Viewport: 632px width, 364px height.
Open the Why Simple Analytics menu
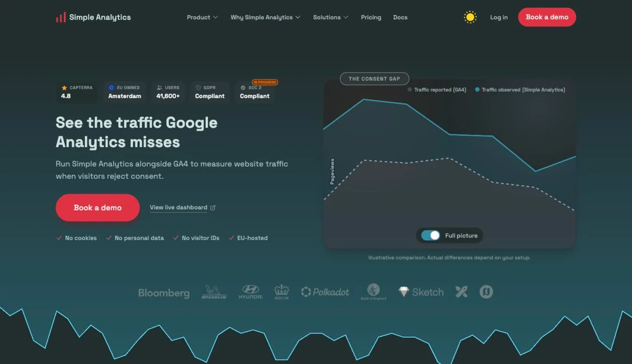pos(266,17)
